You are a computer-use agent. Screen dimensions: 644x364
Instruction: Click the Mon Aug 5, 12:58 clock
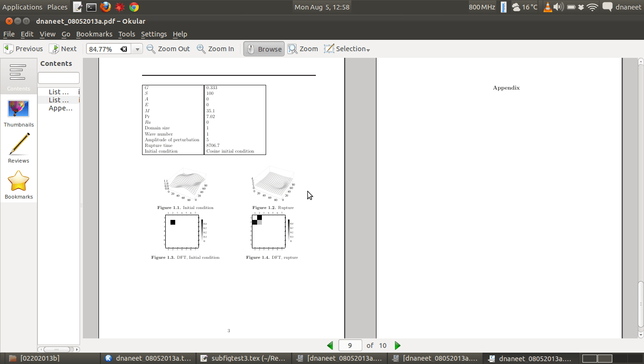coord(322,7)
